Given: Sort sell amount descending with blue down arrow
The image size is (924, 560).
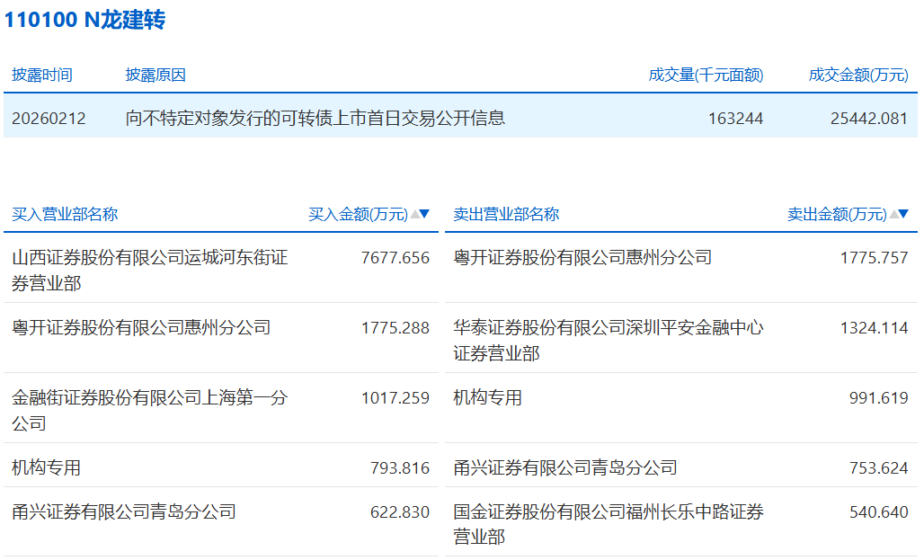Looking at the screenshot, I should pos(903,214).
